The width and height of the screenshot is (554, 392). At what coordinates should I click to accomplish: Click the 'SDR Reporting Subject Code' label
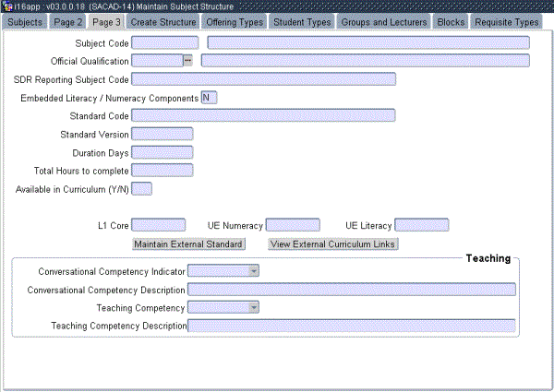[71, 79]
